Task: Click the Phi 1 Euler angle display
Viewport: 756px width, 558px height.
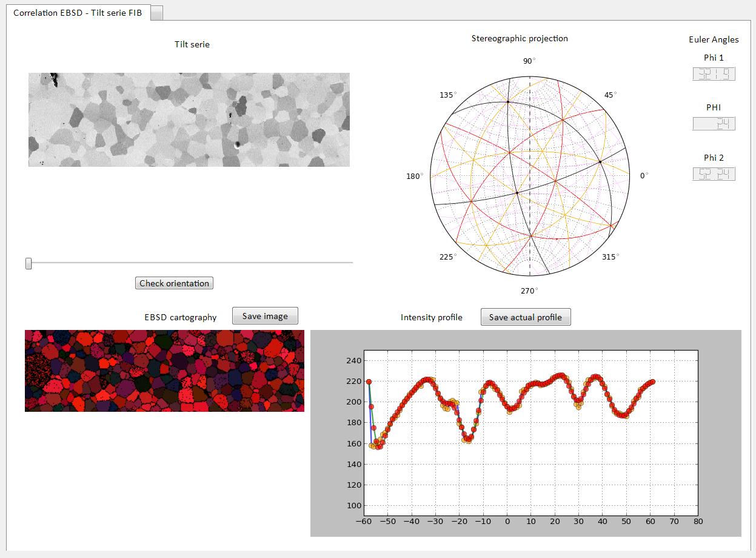Action: (x=714, y=74)
